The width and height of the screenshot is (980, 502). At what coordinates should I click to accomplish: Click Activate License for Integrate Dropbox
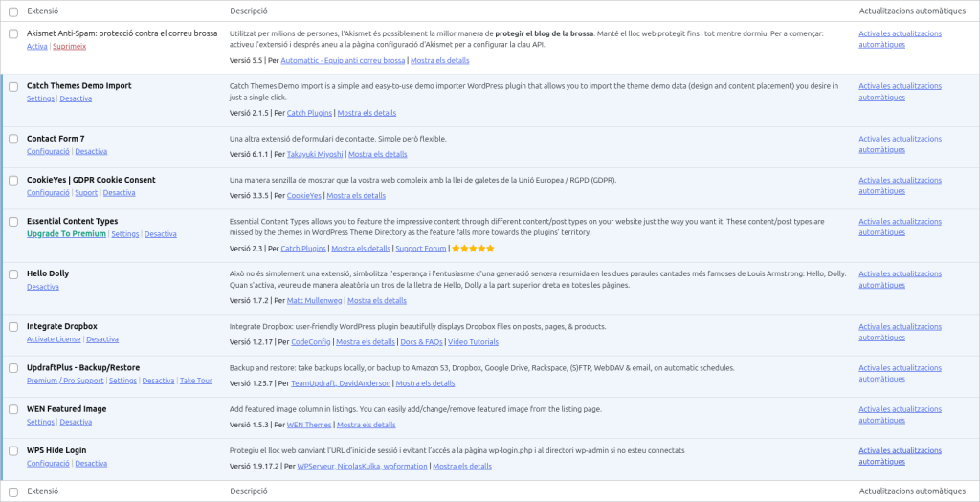[54, 339]
